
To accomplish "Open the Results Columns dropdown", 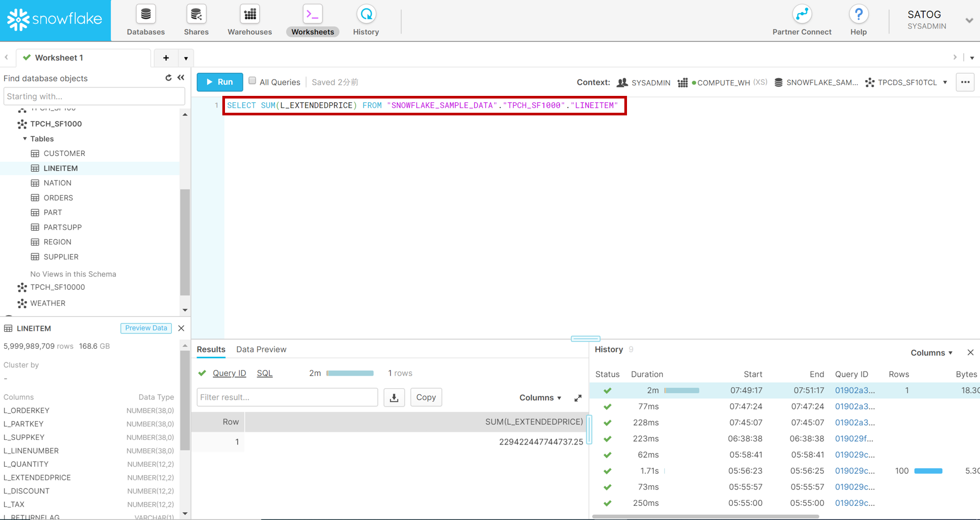I will 540,398.
